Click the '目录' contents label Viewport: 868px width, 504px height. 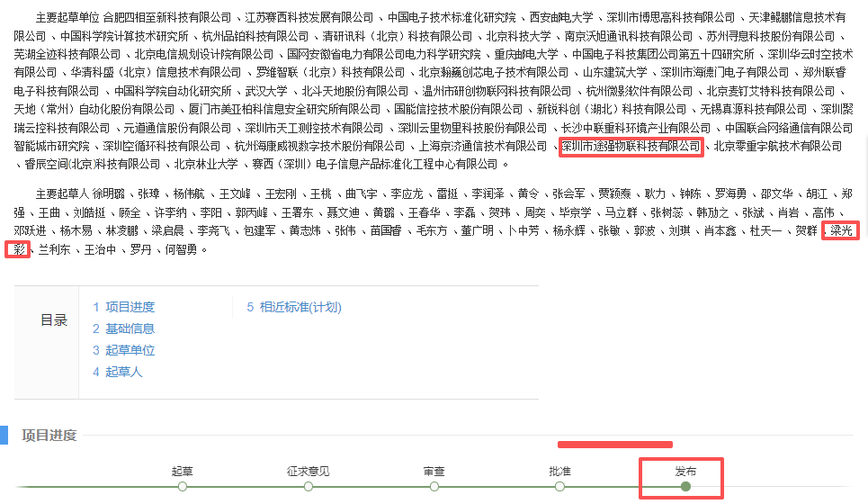(x=54, y=320)
